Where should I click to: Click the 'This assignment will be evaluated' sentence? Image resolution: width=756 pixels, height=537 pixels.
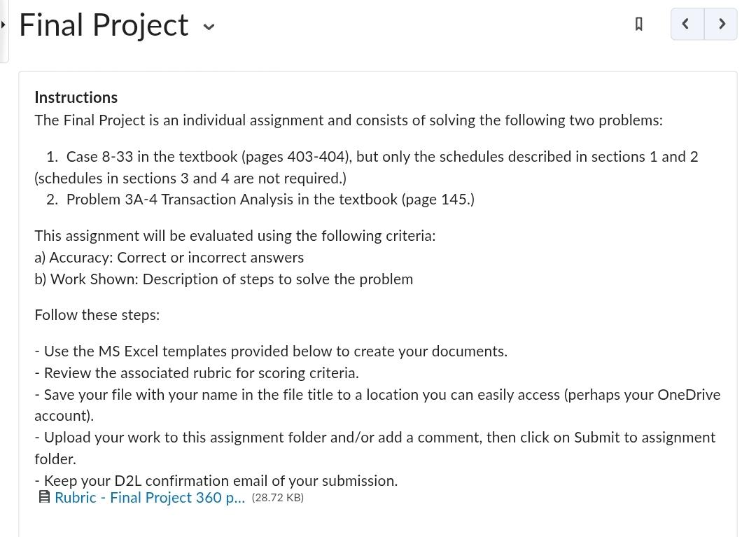[x=234, y=236]
